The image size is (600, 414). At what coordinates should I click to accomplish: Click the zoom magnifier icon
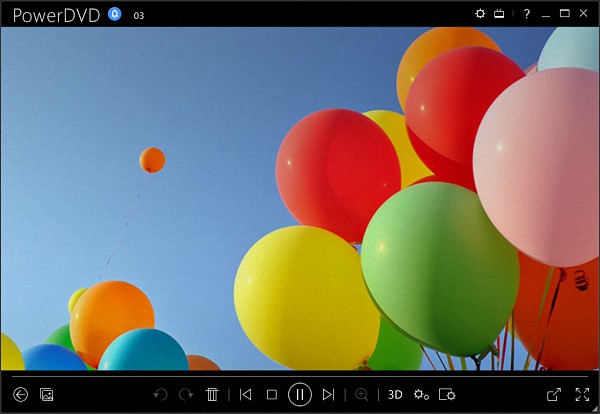362,395
